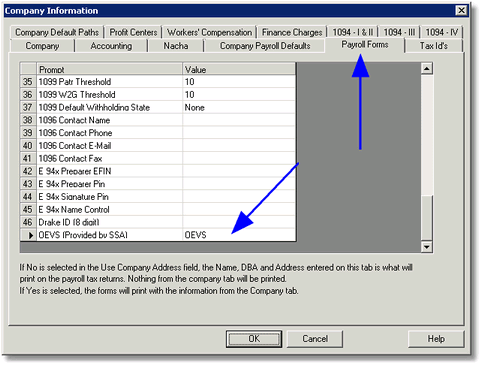Click the E 94x Preparer Pin value cell

coord(239,184)
